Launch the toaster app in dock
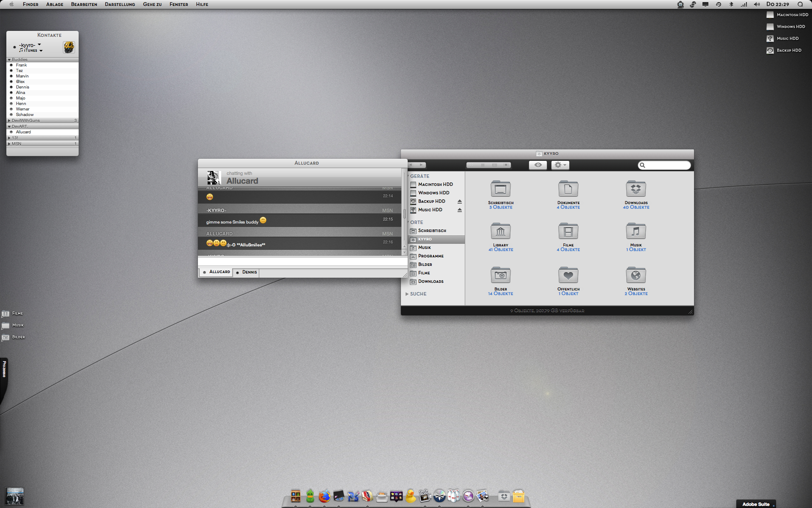 pyautogui.click(x=382, y=497)
